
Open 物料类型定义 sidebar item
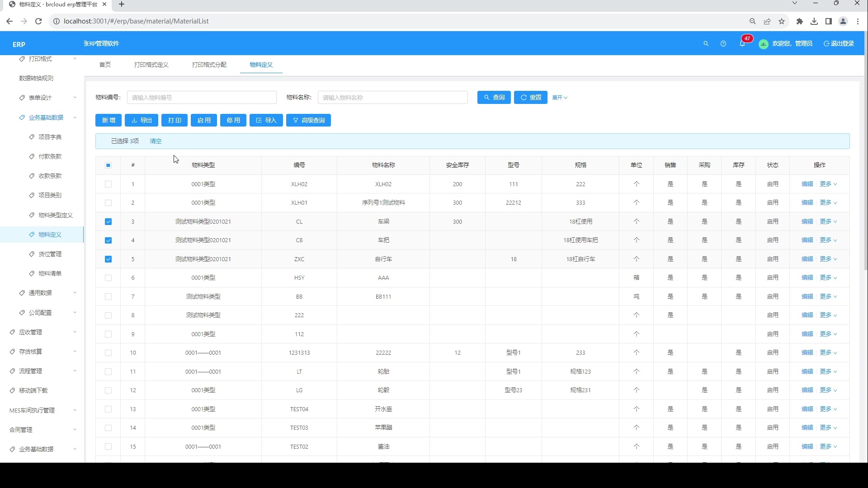(56, 215)
